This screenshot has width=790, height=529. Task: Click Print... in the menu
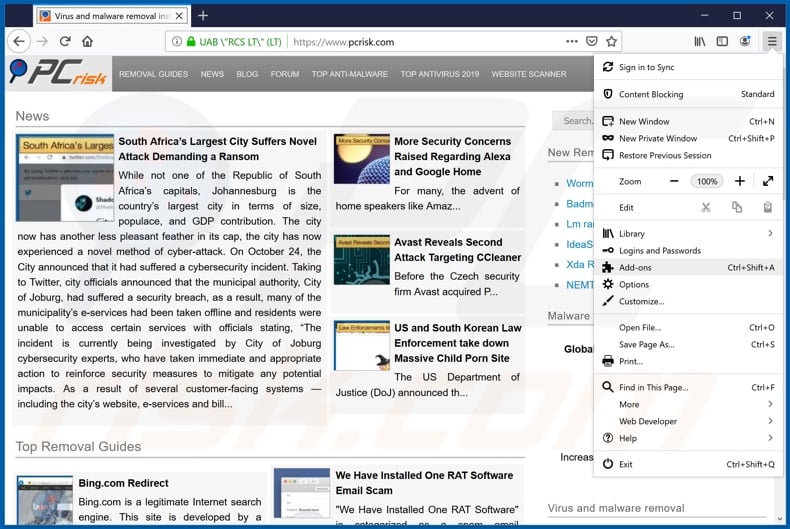(x=688, y=361)
